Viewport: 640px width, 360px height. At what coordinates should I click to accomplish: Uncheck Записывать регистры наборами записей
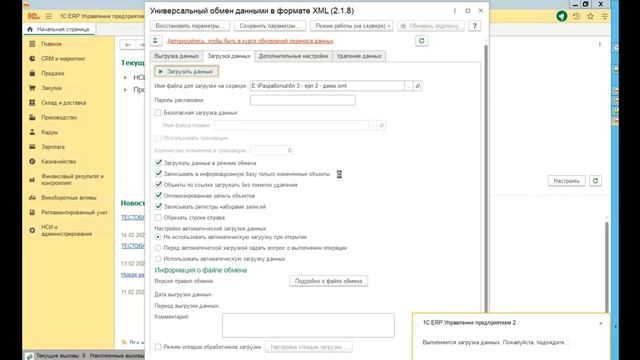pyautogui.click(x=158, y=207)
